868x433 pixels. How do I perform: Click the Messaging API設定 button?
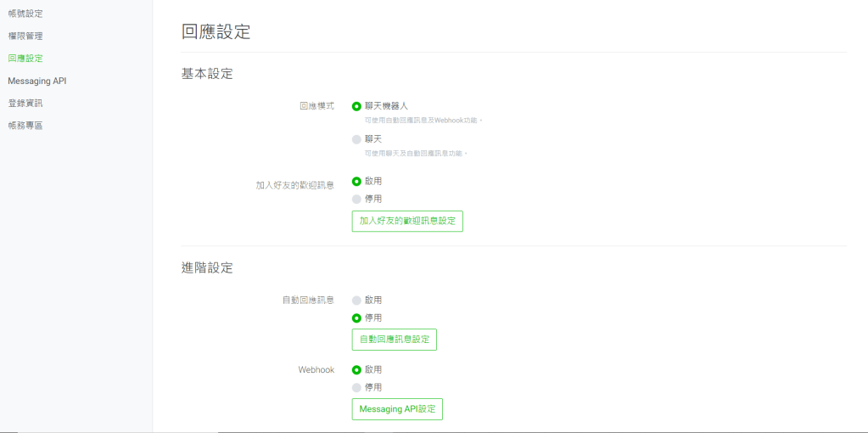click(x=397, y=409)
